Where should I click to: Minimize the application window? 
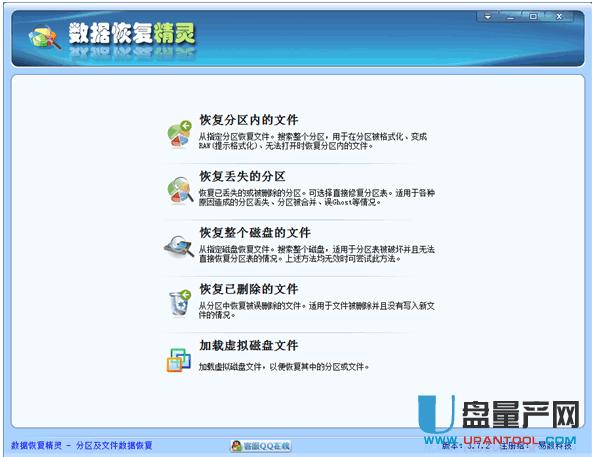pos(510,17)
